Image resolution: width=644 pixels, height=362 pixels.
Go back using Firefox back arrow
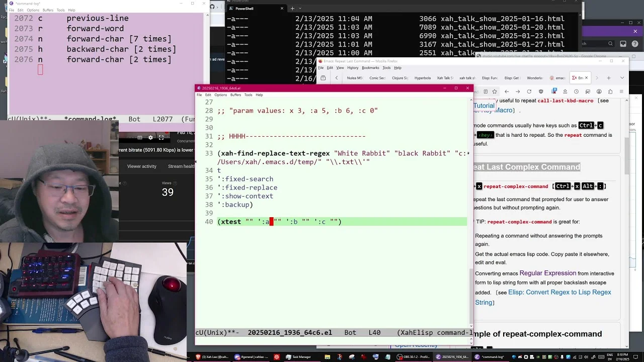(507, 92)
